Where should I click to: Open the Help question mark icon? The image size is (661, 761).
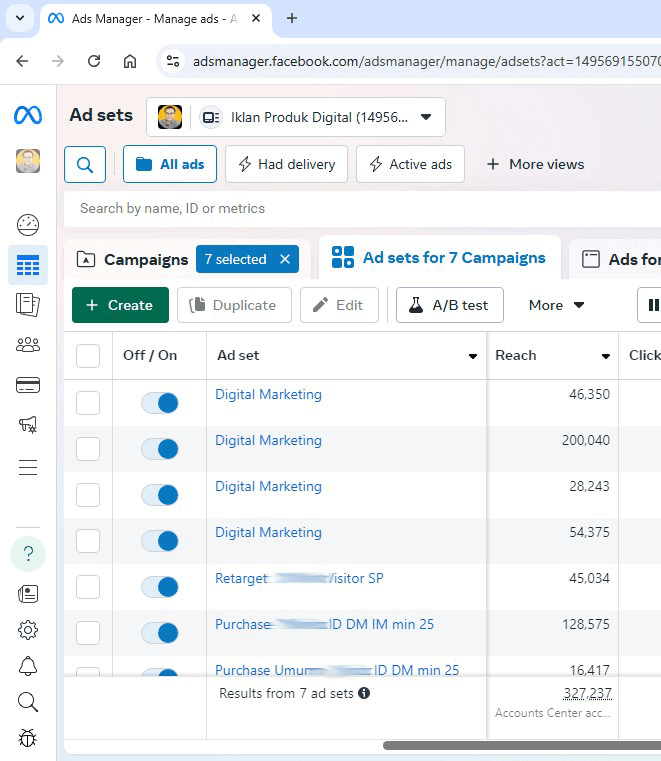[x=28, y=553]
